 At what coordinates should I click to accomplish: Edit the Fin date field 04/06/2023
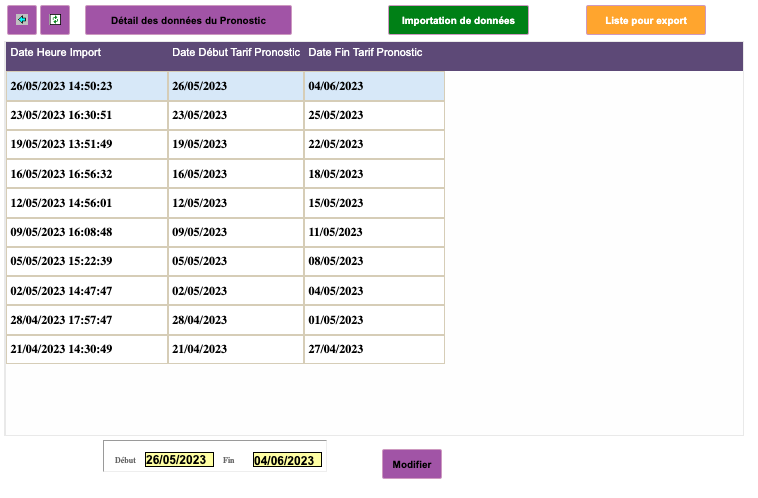[x=287, y=460]
